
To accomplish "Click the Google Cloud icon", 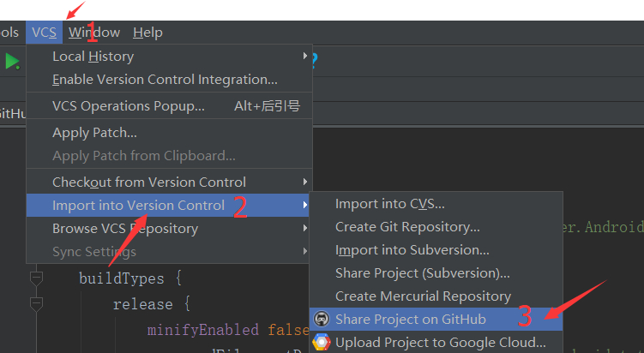I will coord(322,343).
